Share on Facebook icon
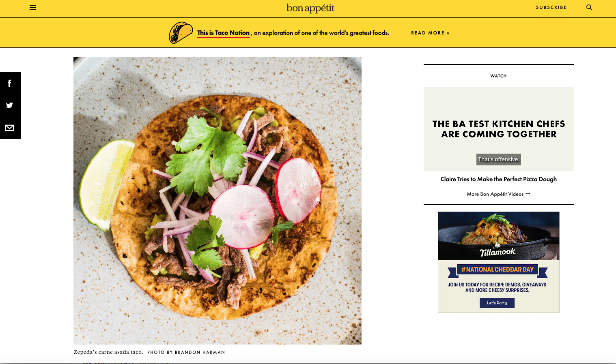The width and height of the screenshot is (616, 364). point(10,84)
